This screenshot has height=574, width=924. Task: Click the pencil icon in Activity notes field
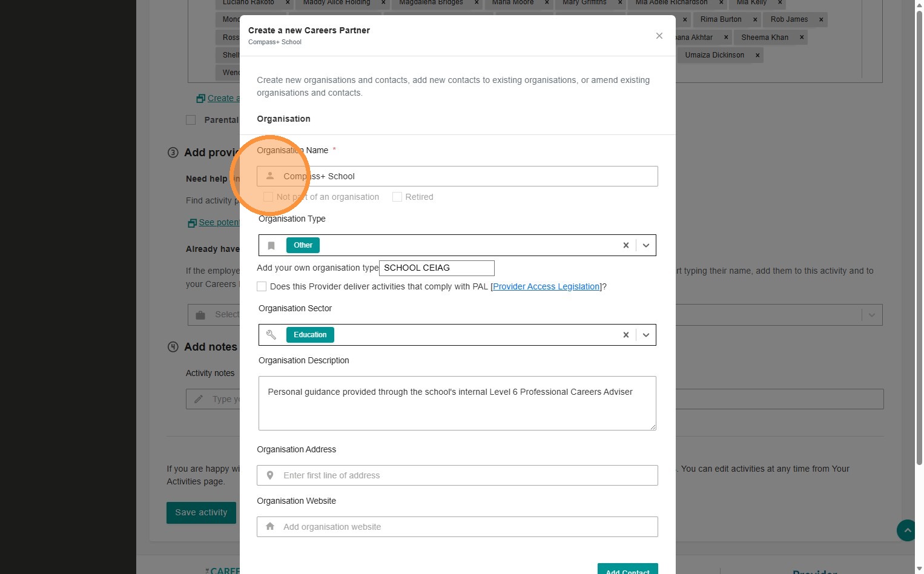[x=199, y=399]
